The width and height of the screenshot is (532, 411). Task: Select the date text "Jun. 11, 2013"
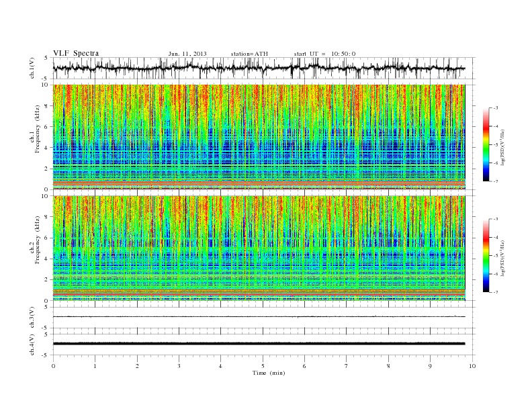point(187,54)
